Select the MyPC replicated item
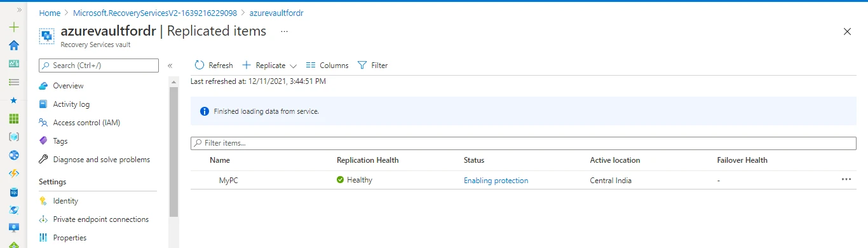This screenshot has width=868, height=248. (x=229, y=180)
